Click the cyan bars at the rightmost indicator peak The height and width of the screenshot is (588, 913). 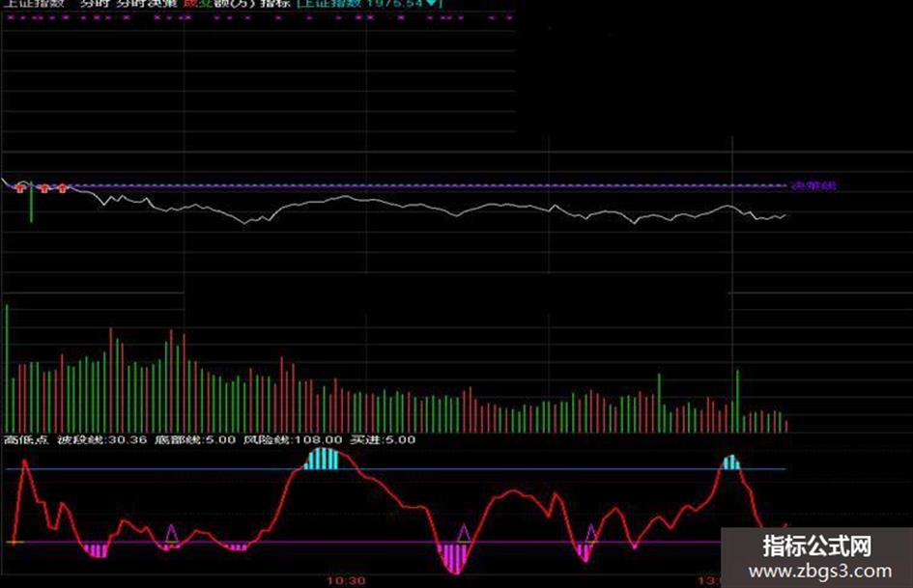point(731,462)
